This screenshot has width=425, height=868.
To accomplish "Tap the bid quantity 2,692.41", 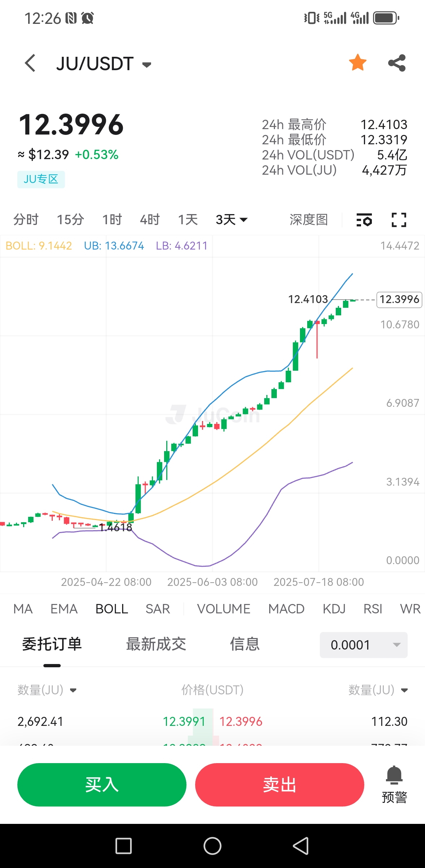I will (x=40, y=722).
